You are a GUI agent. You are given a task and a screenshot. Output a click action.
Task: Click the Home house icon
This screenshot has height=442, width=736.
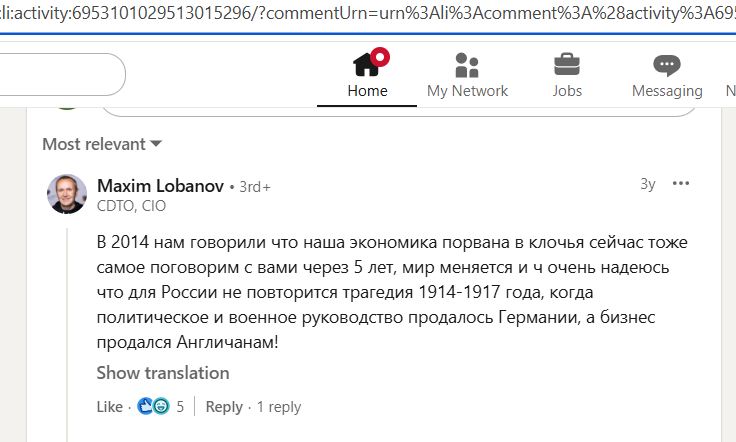(x=367, y=65)
